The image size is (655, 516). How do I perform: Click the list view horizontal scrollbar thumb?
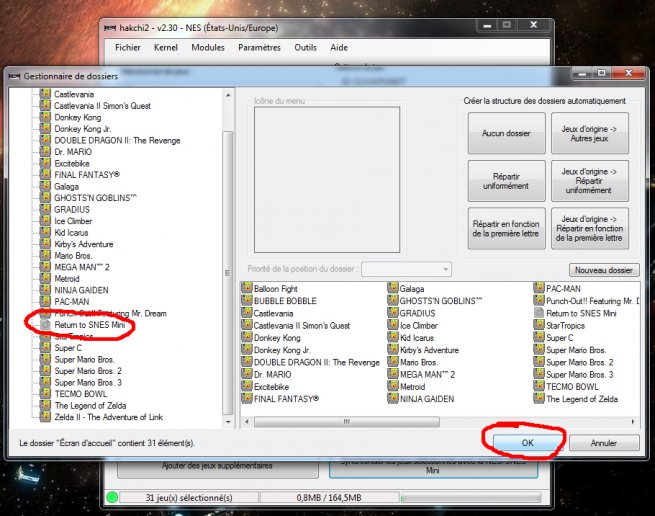[x=347, y=422]
